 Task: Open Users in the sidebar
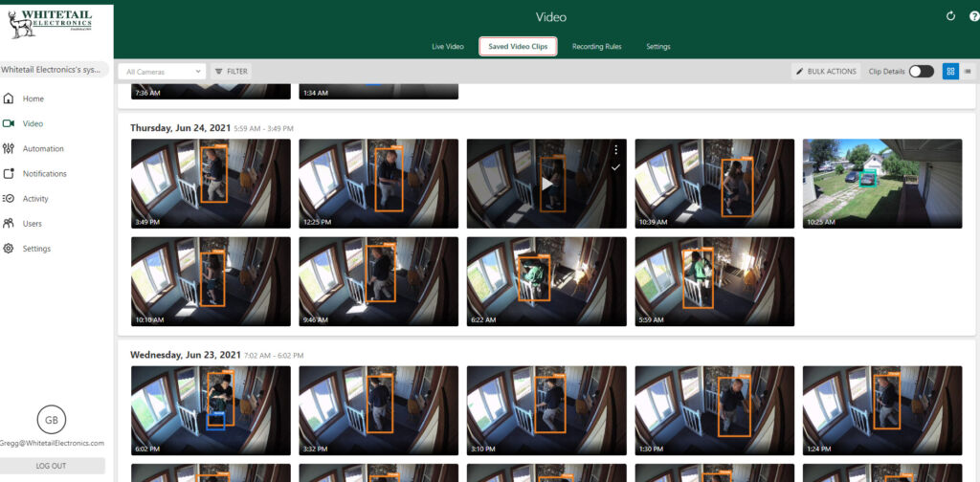click(33, 223)
